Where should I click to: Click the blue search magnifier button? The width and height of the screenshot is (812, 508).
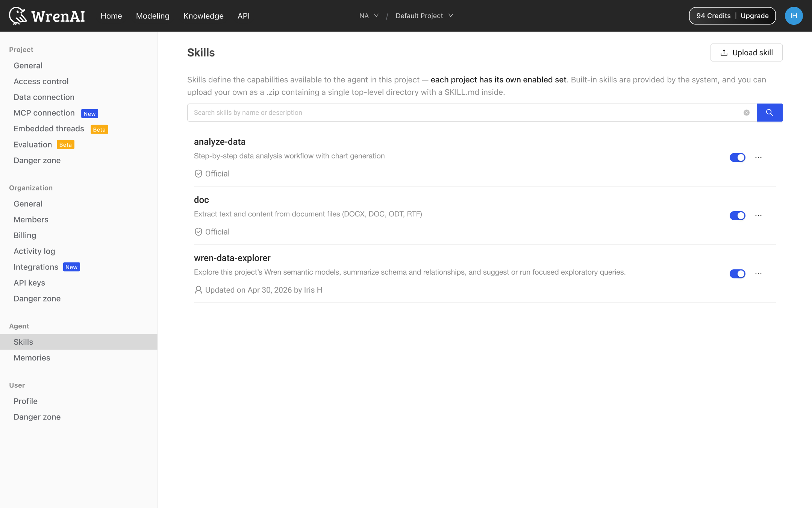[x=770, y=113]
